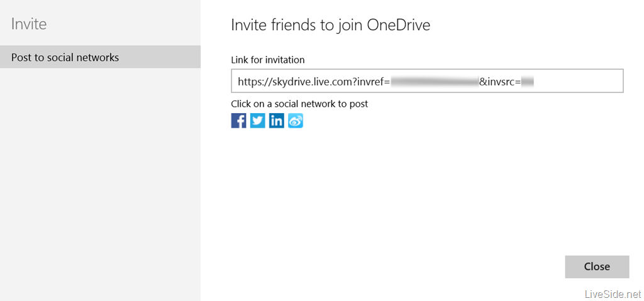This screenshot has width=644, height=301.
Task: Click the "Click on a social network" label
Action: (299, 104)
